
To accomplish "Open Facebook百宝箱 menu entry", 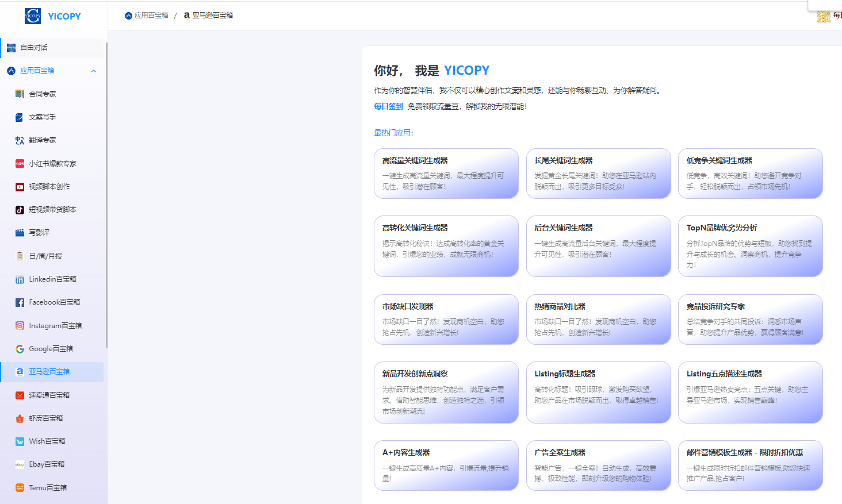I will coord(52,302).
